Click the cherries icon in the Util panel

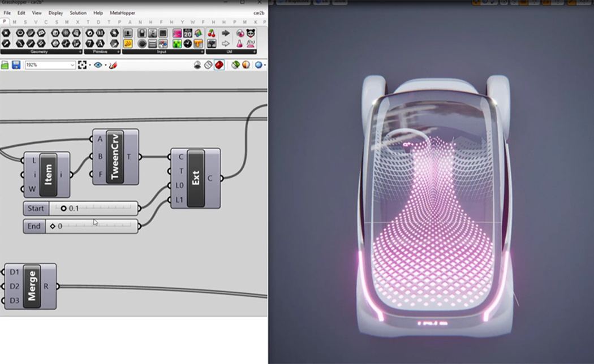tap(212, 33)
